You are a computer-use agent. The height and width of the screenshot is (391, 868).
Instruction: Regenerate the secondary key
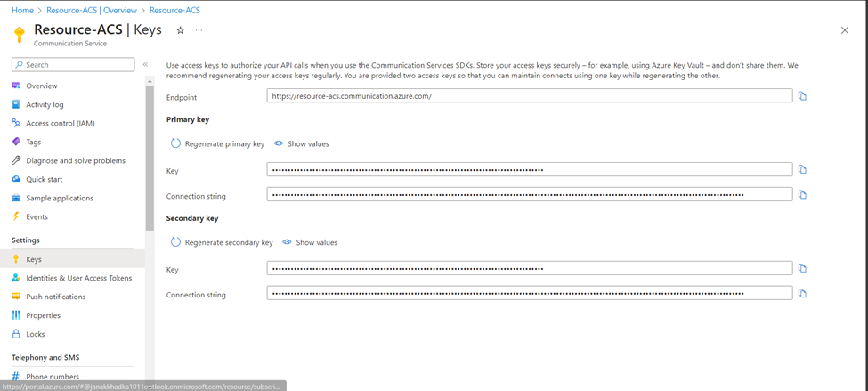pyautogui.click(x=222, y=242)
